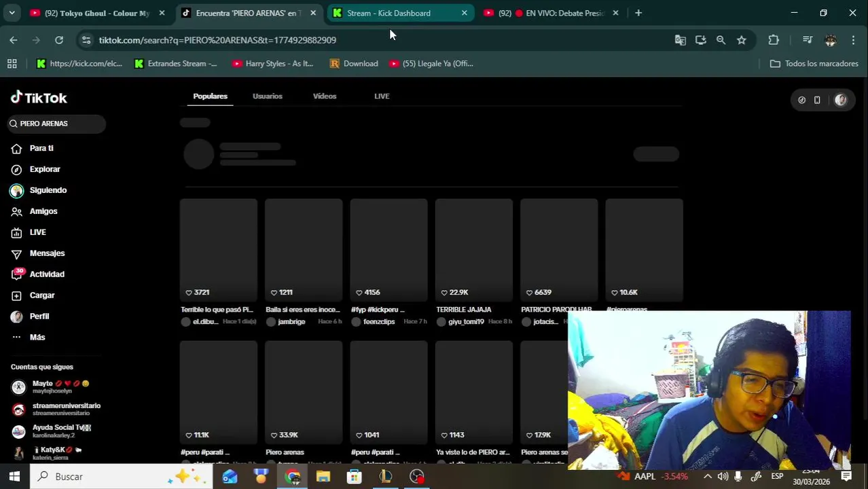Open the kick.com/elc bookmark
This screenshot has width=868, height=489.
pos(79,63)
